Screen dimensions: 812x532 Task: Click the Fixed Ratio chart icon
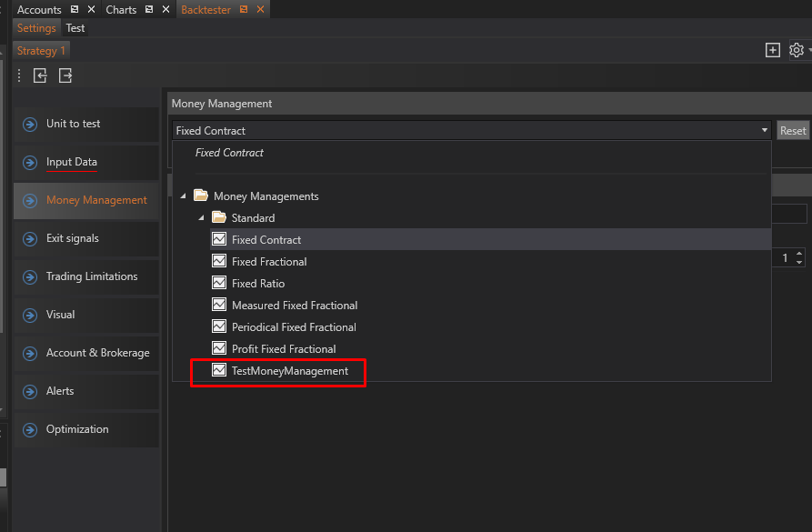[x=219, y=284]
